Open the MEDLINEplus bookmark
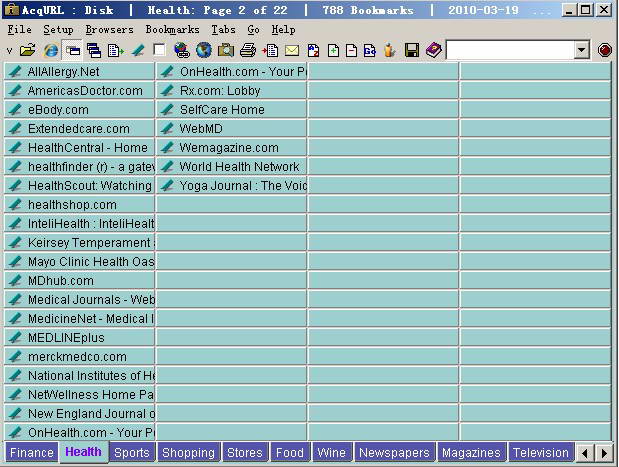This screenshot has width=619, height=467. point(79,338)
